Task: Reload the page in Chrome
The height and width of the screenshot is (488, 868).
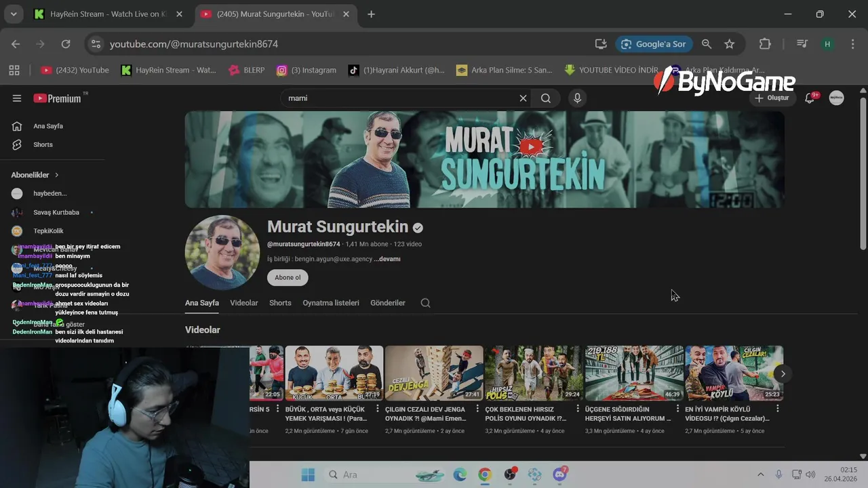Action: point(66,44)
